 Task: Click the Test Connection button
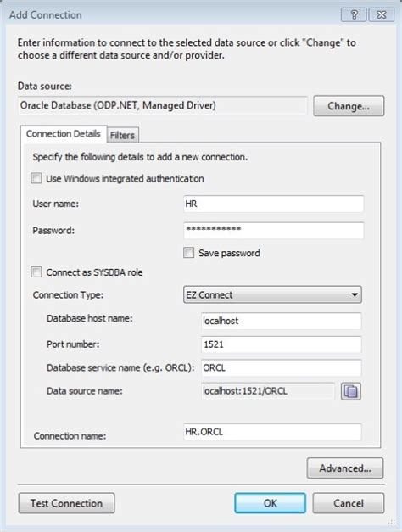pos(66,503)
